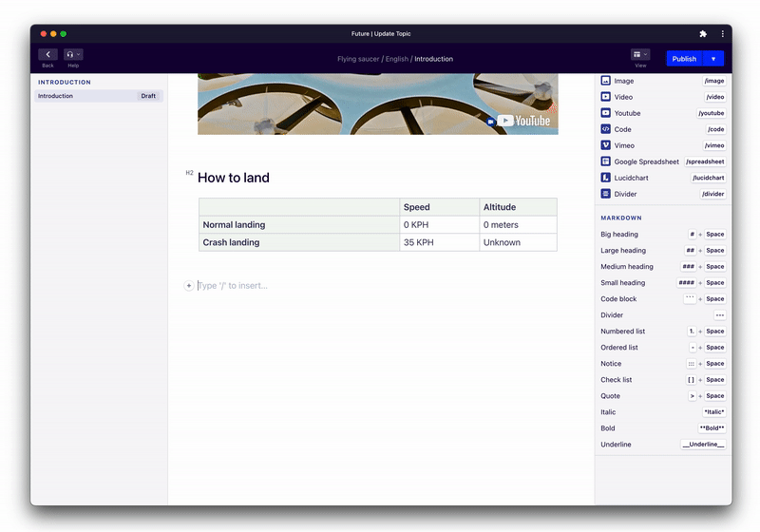Open the extensions puzzle icon
The width and height of the screenshot is (760, 532).
click(x=703, y=34)
